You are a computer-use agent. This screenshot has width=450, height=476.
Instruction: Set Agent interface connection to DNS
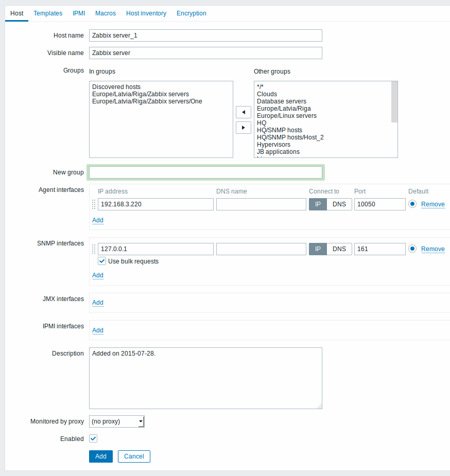pos(339,204)
